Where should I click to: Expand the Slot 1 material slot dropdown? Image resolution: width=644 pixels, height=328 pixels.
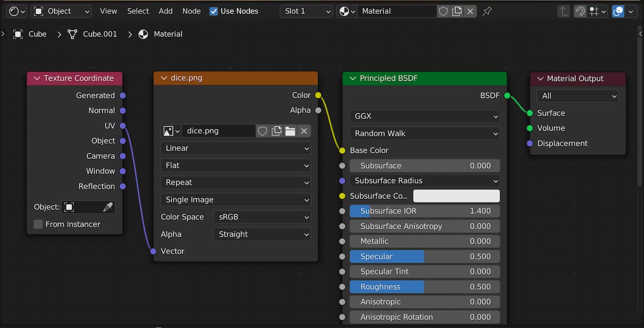tap(306, 11)
